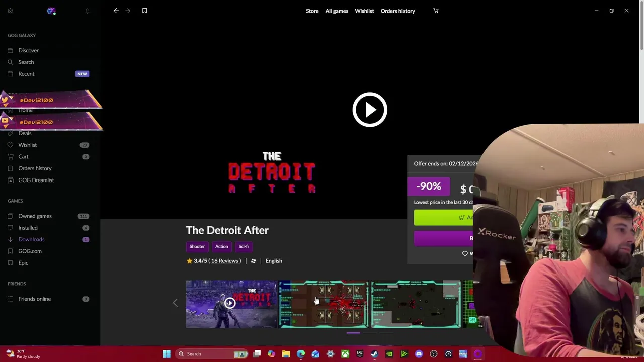
Task: Open the shopping cart icon in header
Action: click(x=436, y=11)
